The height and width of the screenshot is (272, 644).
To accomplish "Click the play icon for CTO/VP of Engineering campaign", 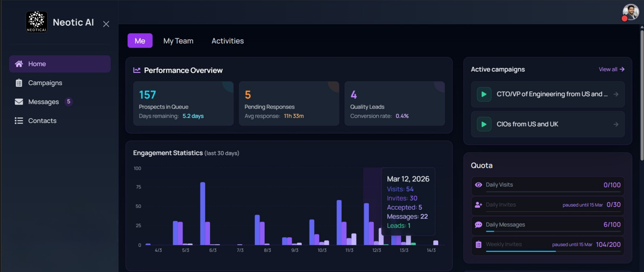I will (484, 94).
